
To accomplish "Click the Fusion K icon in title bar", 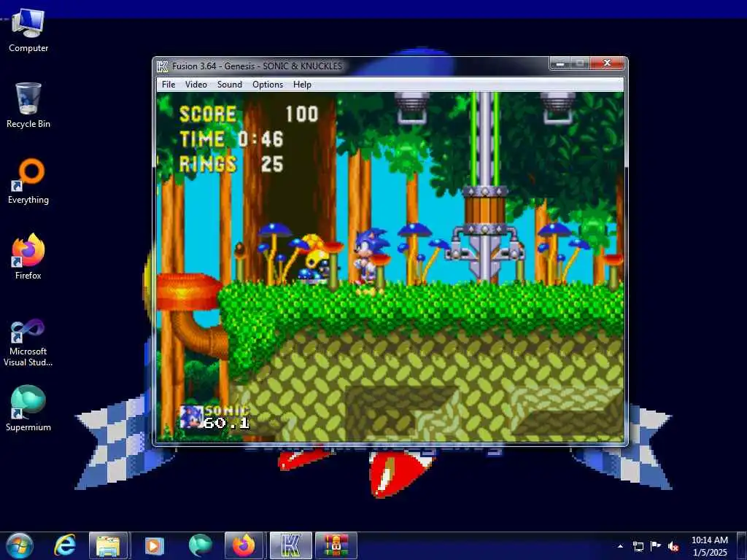I will click(x=163, y=66).
